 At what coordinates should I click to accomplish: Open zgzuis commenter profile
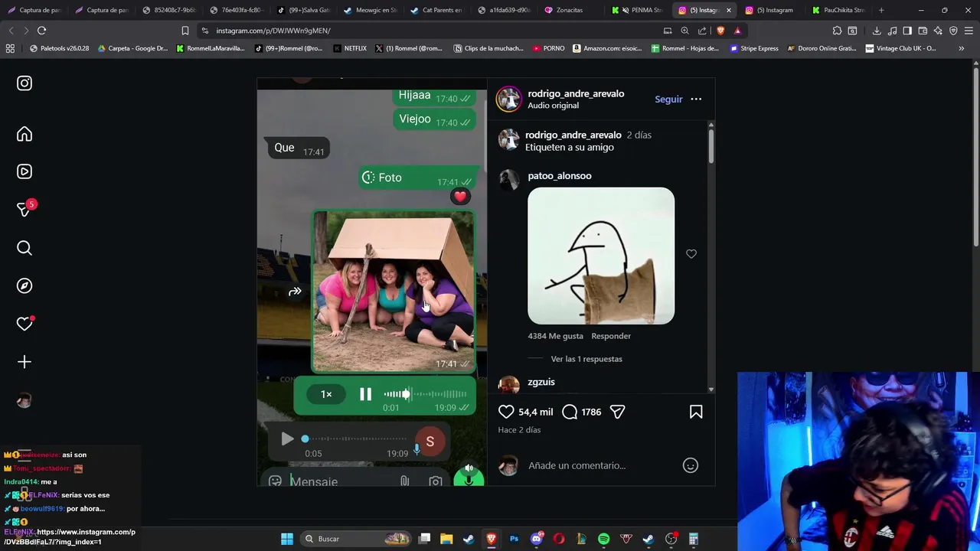tap(541, 382)
